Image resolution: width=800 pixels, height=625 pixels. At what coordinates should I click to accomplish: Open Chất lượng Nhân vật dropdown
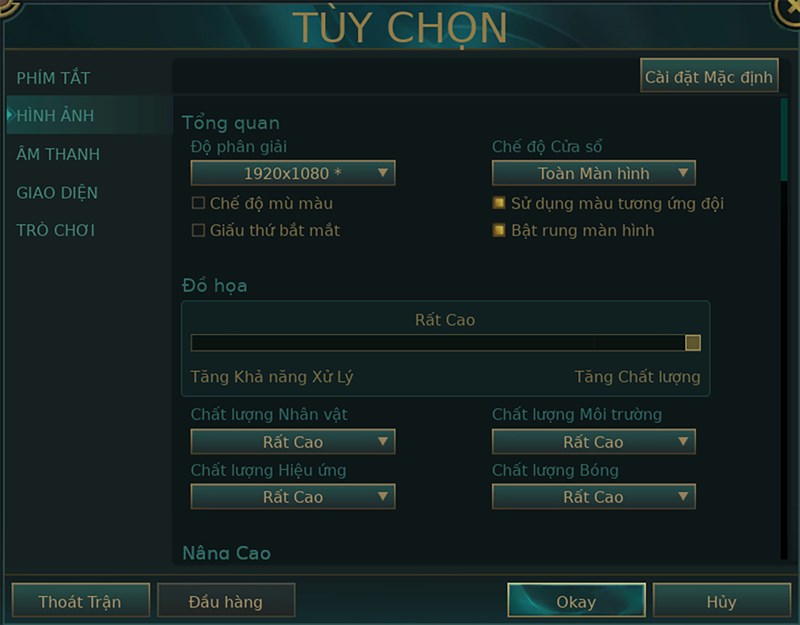293,442
